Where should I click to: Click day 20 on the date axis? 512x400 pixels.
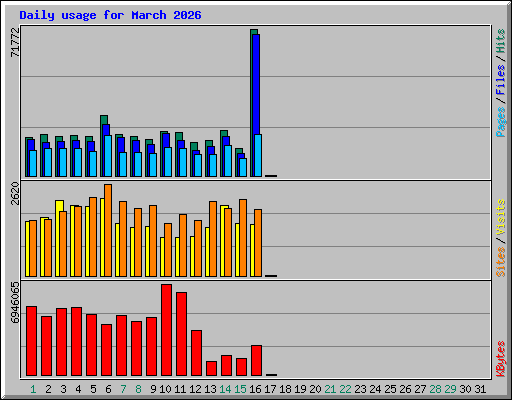tap(315, 389)
